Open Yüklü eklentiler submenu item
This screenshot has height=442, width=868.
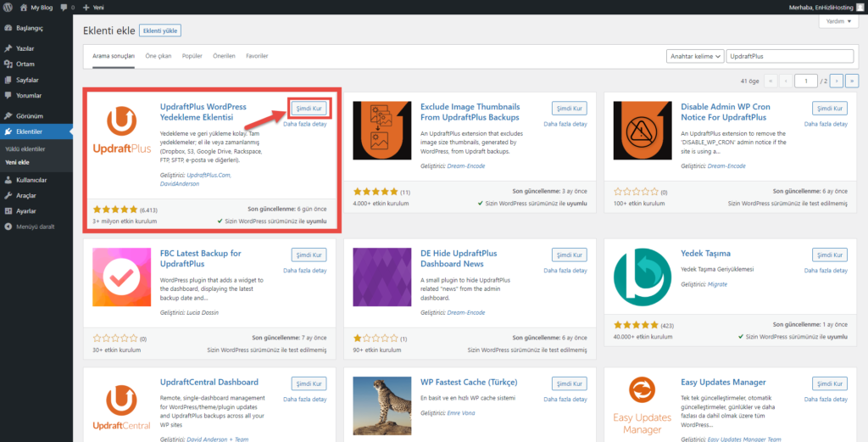click(25, 149)
